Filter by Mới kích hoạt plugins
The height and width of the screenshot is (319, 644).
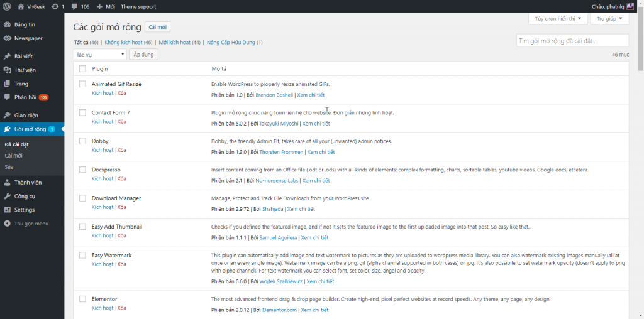pos(175,42)
